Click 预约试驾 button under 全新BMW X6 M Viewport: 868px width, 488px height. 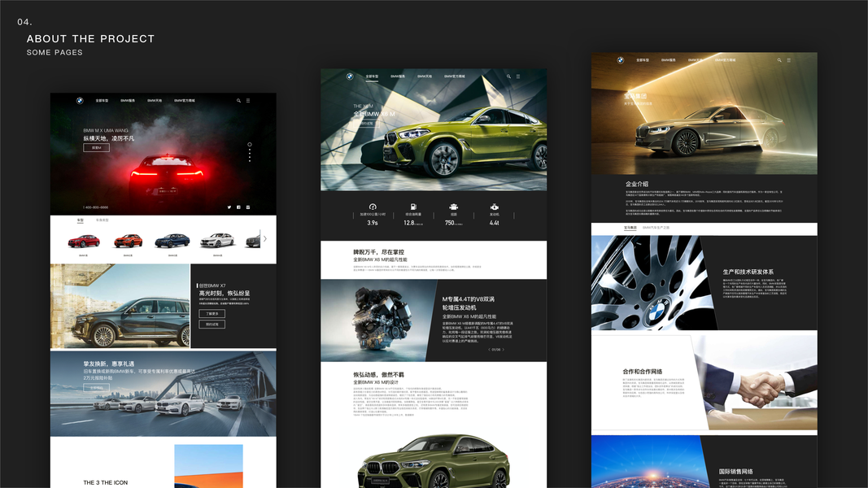pos(366,124)
